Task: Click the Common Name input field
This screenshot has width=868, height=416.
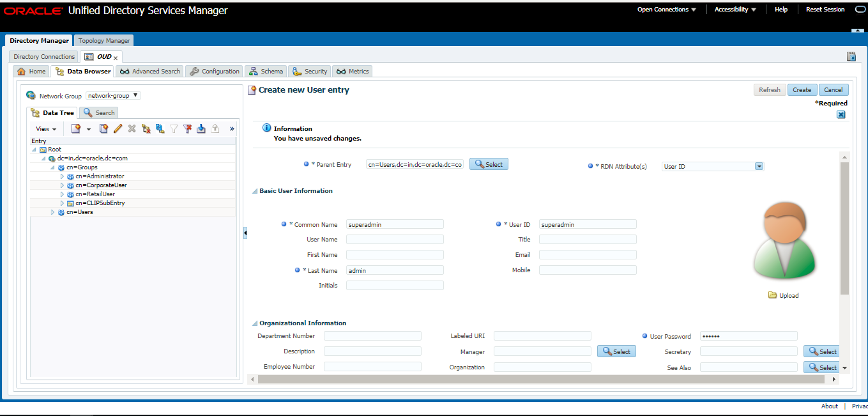Action: tap(395, 224)
